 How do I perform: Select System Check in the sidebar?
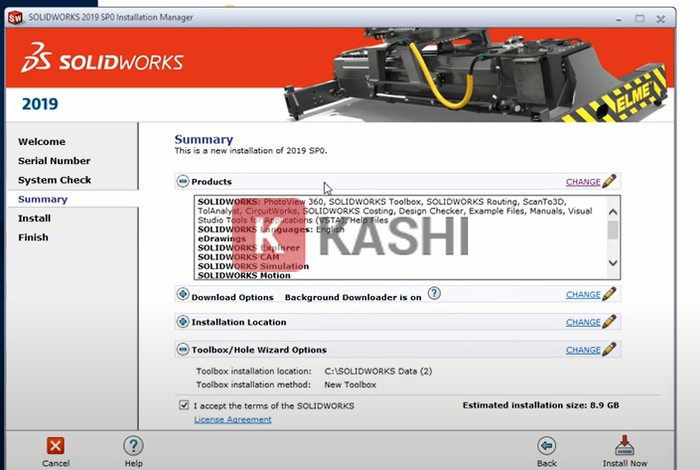tap(54, 180)
